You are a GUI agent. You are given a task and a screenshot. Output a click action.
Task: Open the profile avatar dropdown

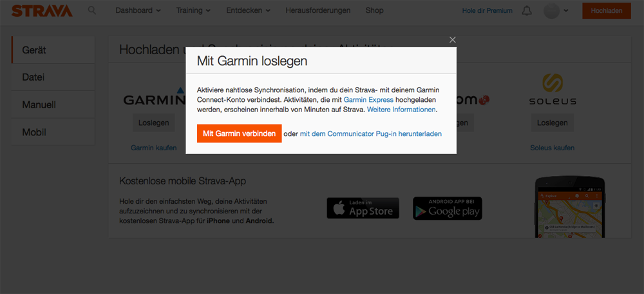[556, 10]
